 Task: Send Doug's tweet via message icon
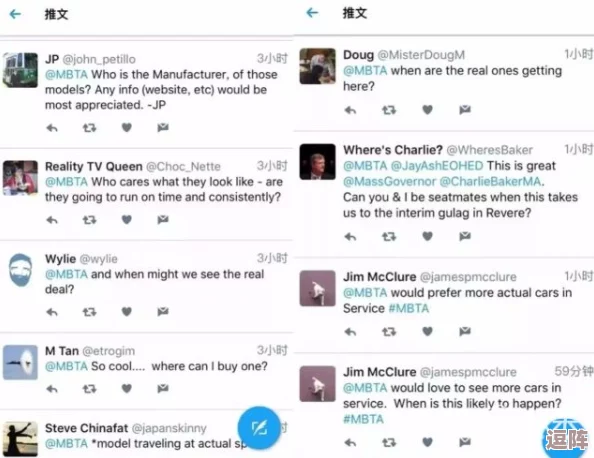465,110
